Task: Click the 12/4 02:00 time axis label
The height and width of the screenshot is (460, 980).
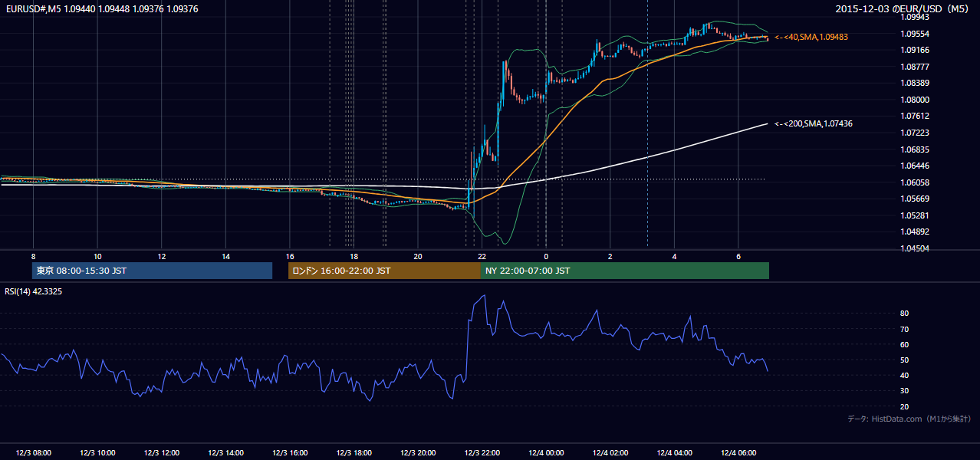Action: pos(610,452)
